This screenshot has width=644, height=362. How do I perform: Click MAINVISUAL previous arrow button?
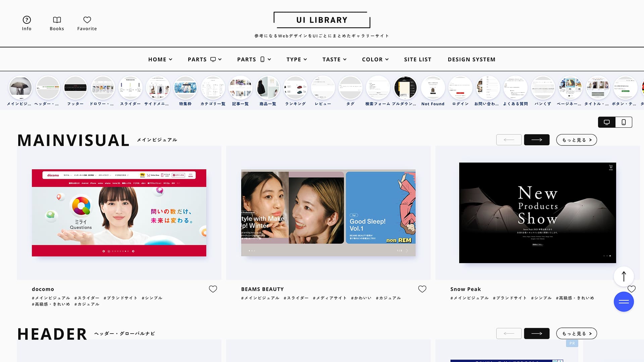click(509, 140)
